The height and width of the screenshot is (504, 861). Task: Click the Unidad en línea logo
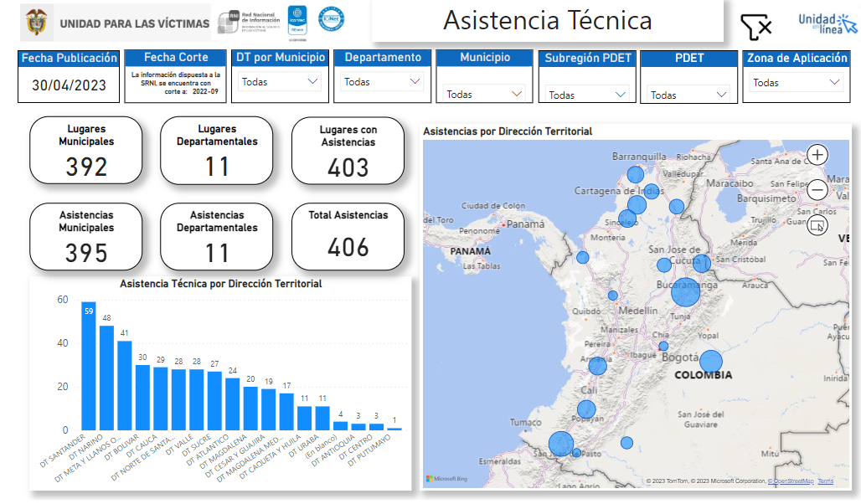(827, 23)
